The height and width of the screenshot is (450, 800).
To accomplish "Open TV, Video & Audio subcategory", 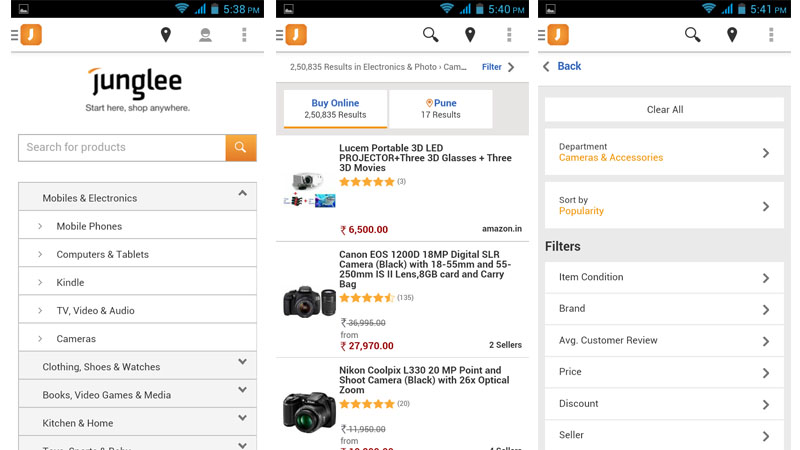I will click(137, 310).
